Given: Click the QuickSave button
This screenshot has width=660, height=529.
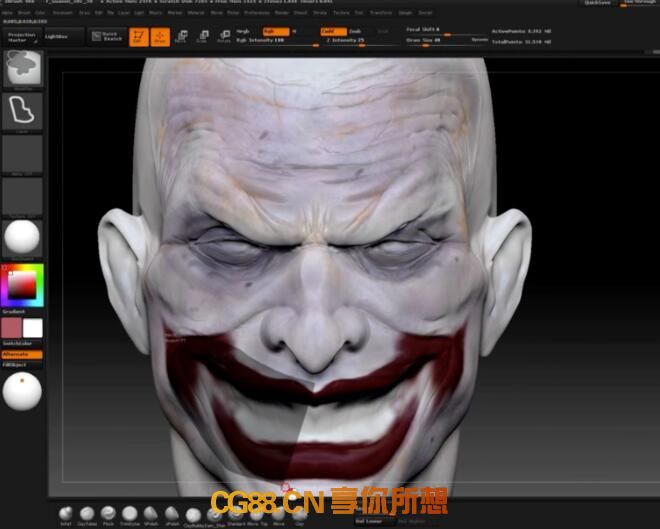Looking at the screenshot, I should [598, 3].
